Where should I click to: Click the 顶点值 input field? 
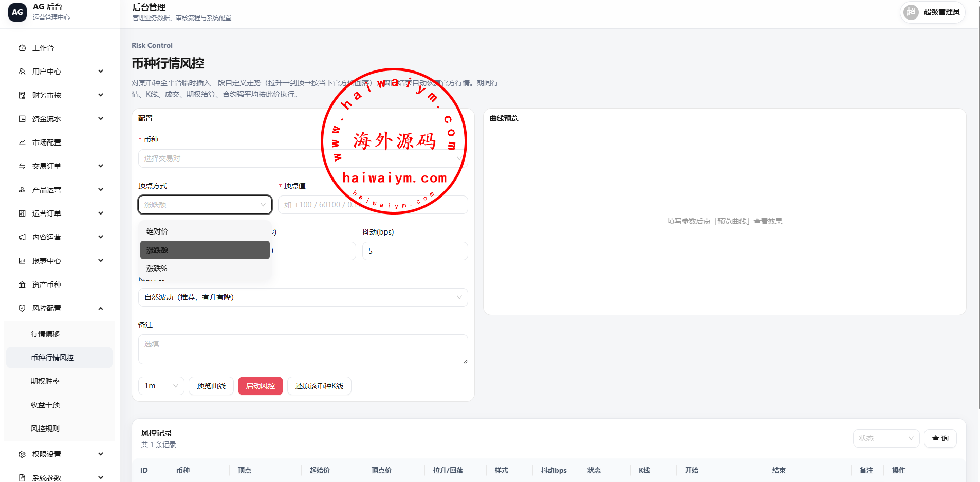(373, 205)
